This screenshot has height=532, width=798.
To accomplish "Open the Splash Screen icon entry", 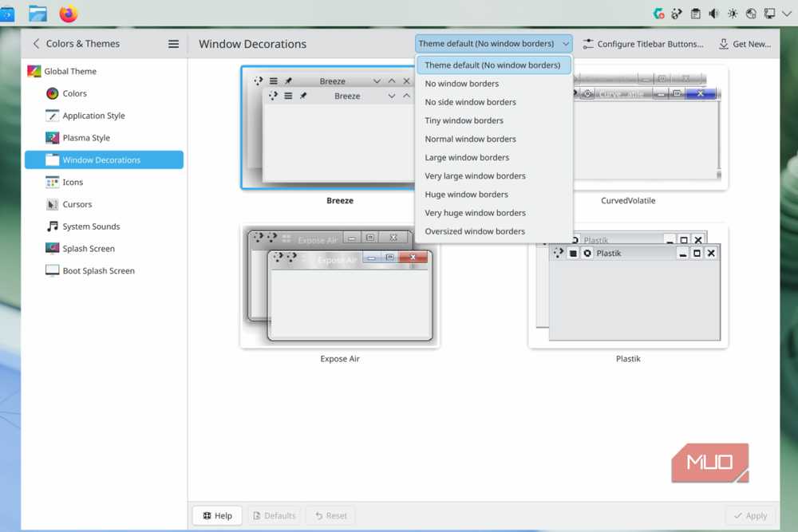I will click(x=53, y=249).
